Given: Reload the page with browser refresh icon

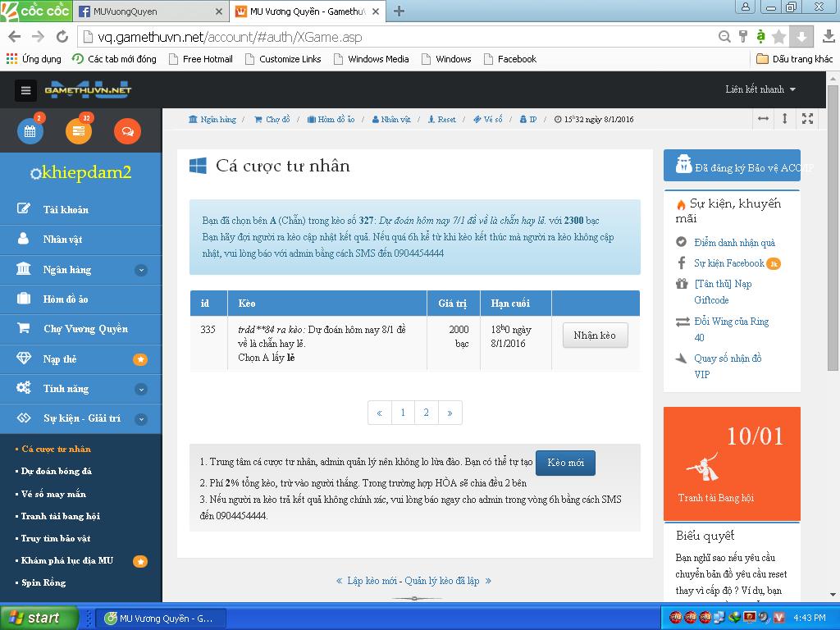Looking at the screenshot, I should pyautogui.click(x=62, y=37).
